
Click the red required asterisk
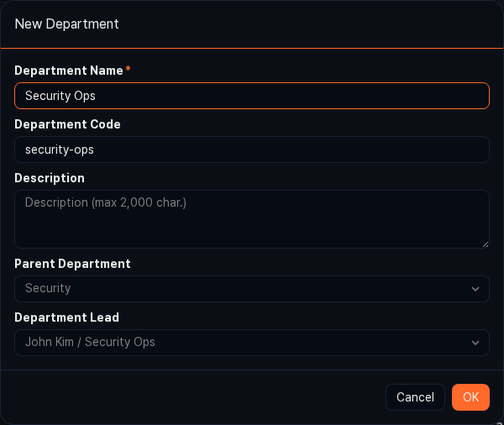coord(129,70)
